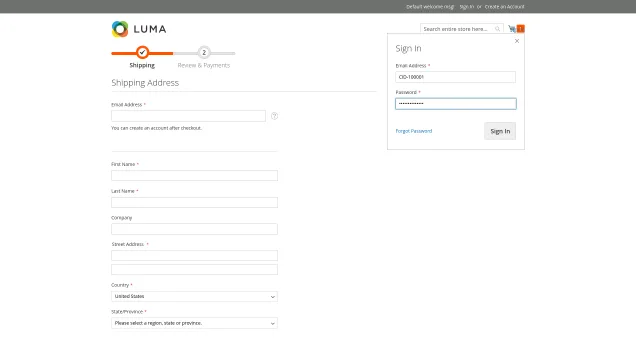The height and width of the screenshot is (360, 640).
Task: Click the Company field
Action: [194, 229]
